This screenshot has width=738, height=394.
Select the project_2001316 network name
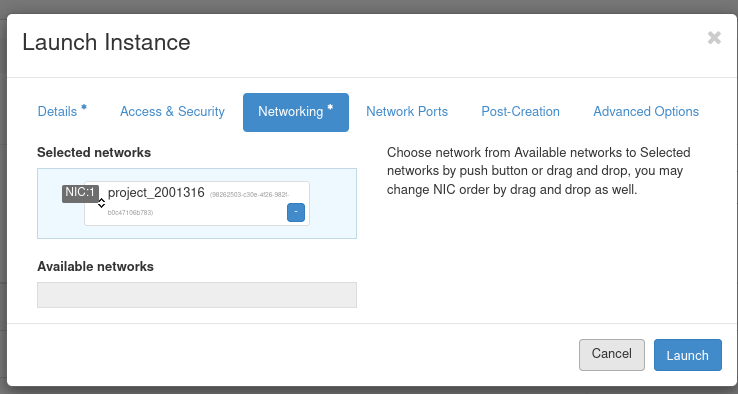click(156, 193)
